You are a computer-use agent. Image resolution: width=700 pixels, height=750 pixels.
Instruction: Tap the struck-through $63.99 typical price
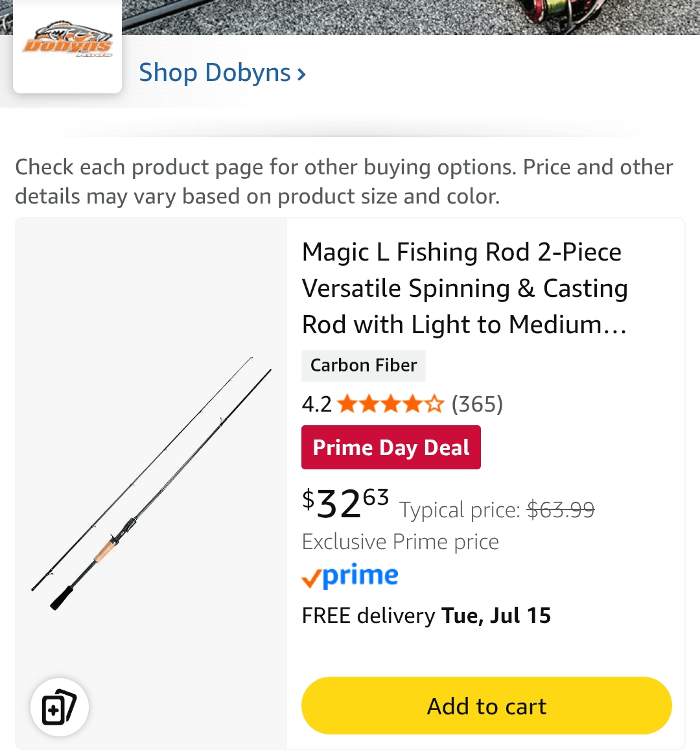(561, 510)
